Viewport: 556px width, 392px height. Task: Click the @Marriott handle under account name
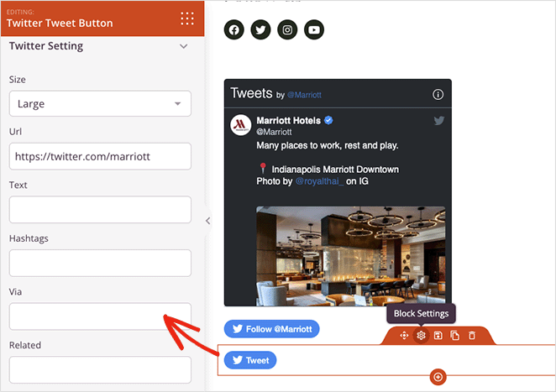274,132
